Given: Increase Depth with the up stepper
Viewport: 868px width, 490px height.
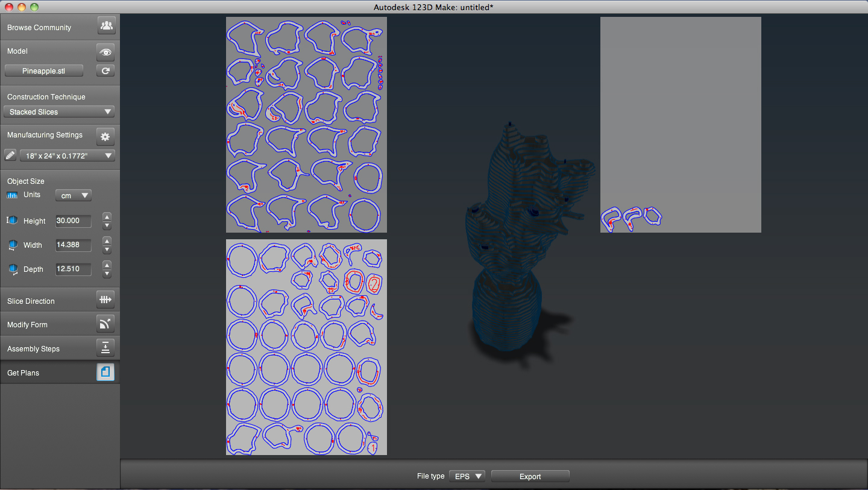Looking at the screenshot, I should 107,265.
